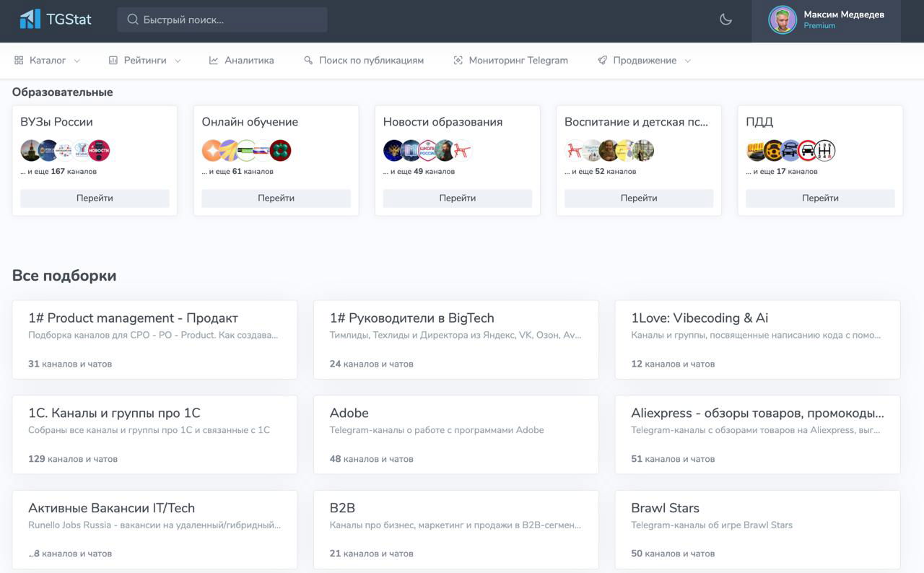The image size is (924, 573).
Task: Click the chart icon beside Аналитика
Action: click(212, 61)
